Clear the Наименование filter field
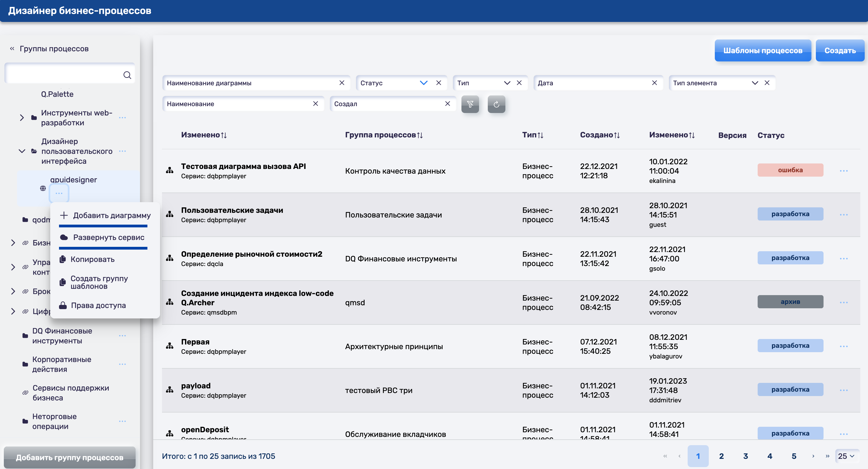The height and width of the screenshot is (469, 868). [x=315, y=104]
